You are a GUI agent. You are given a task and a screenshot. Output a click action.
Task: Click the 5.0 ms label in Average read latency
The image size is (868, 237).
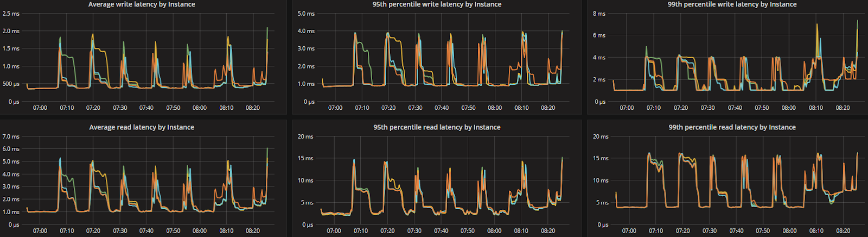11,161
